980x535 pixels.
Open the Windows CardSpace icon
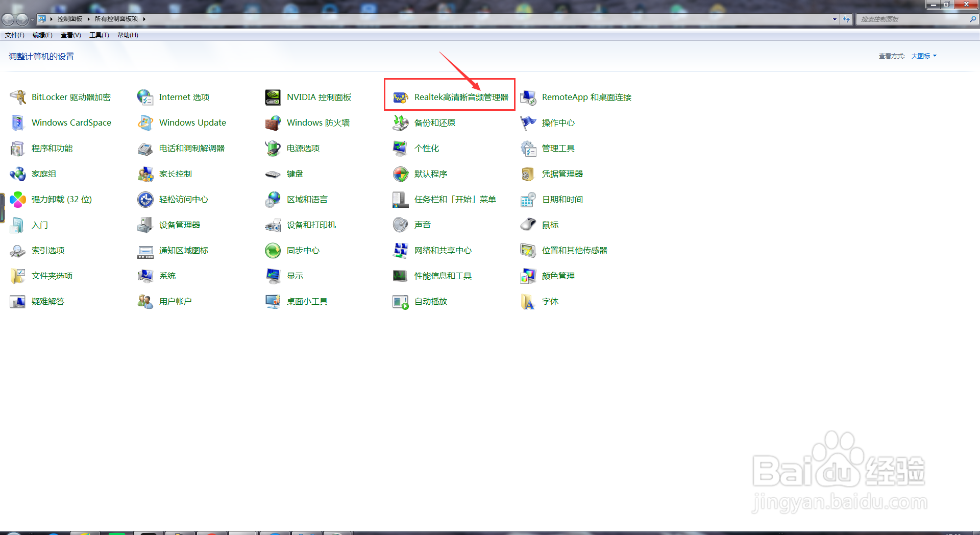18,123
